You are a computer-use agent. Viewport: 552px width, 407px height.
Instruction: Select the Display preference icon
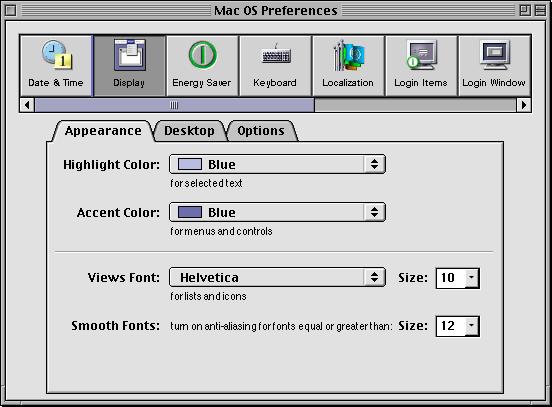coord(129,65)
